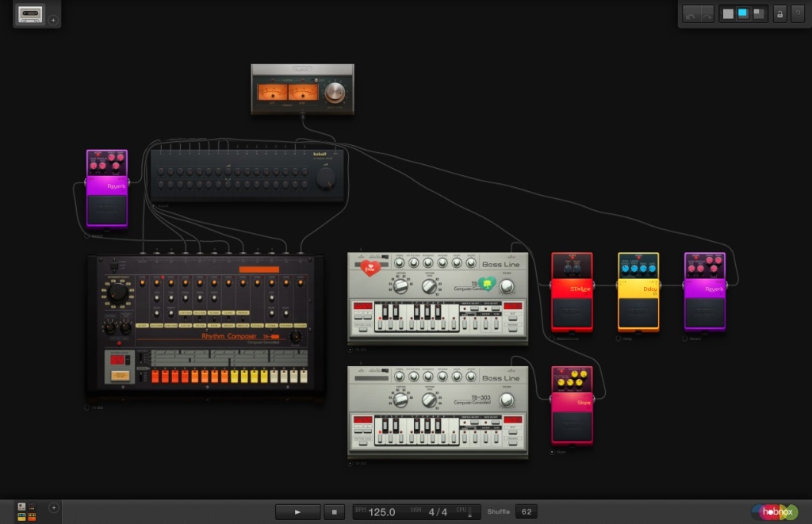The image size is (812, 524).
Task: Select the highlighted blue view mode icon
Action: coord(743,13)
